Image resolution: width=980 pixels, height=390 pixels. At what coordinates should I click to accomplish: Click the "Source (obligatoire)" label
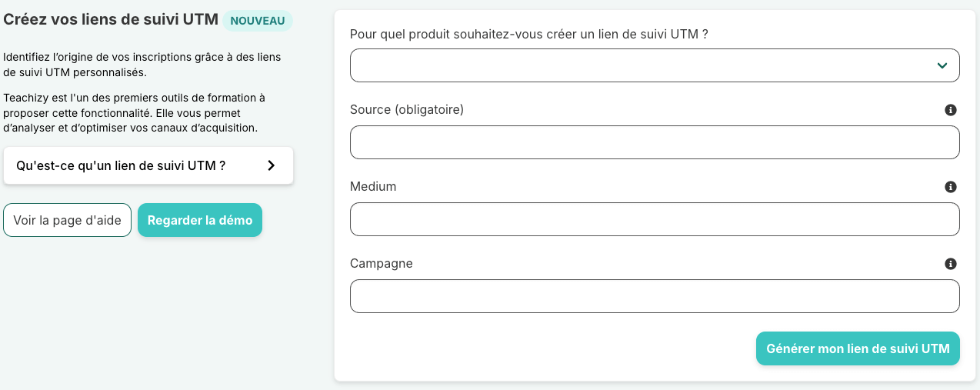click(407, 110)
